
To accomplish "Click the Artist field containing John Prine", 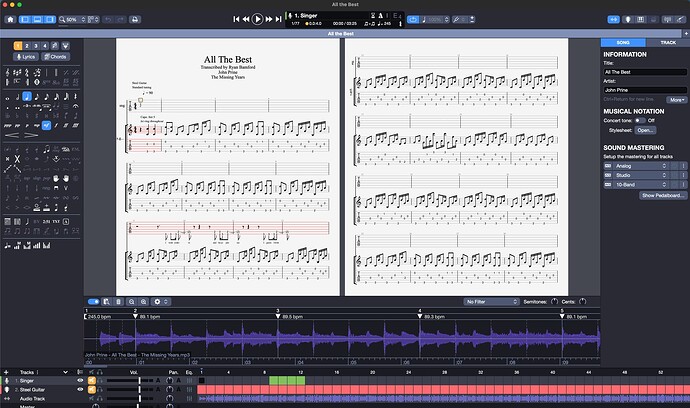I will point(643,89).
